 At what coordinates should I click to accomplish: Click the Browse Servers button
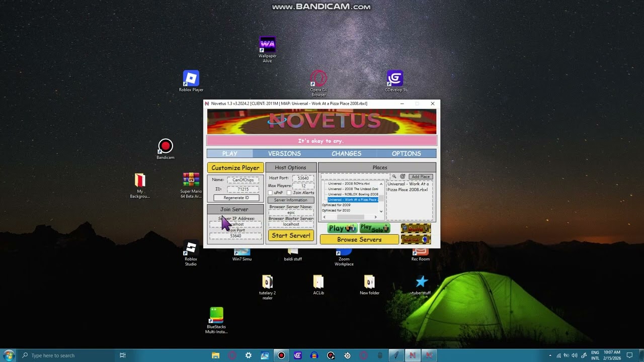click(359, 239)
